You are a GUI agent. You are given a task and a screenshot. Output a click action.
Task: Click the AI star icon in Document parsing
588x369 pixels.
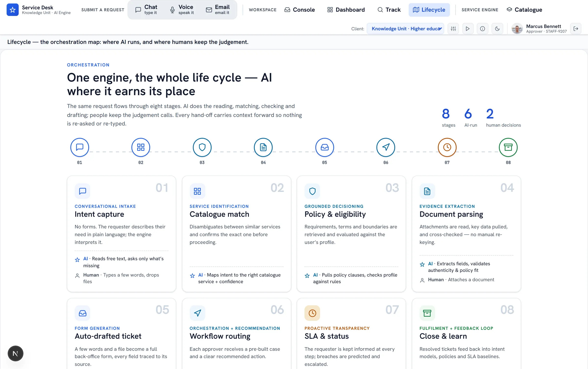click(x=422, y=265)
